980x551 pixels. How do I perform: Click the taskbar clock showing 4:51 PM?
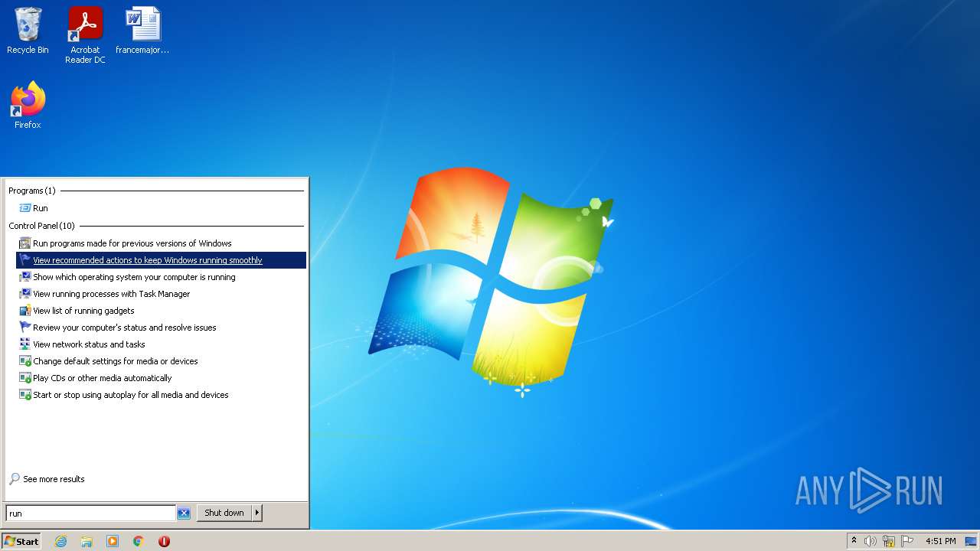click(940, 541)
